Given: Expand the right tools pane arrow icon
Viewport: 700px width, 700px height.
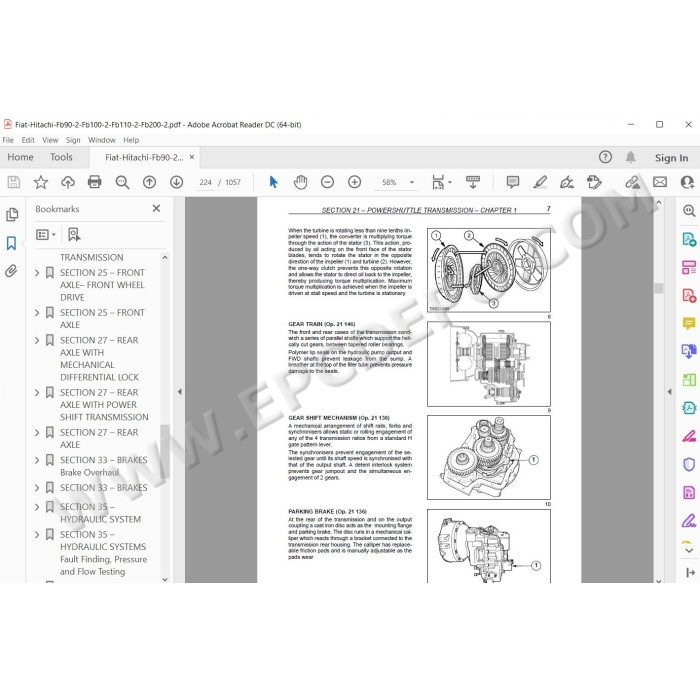Looking at the screenshot, I should coord(690,572).
